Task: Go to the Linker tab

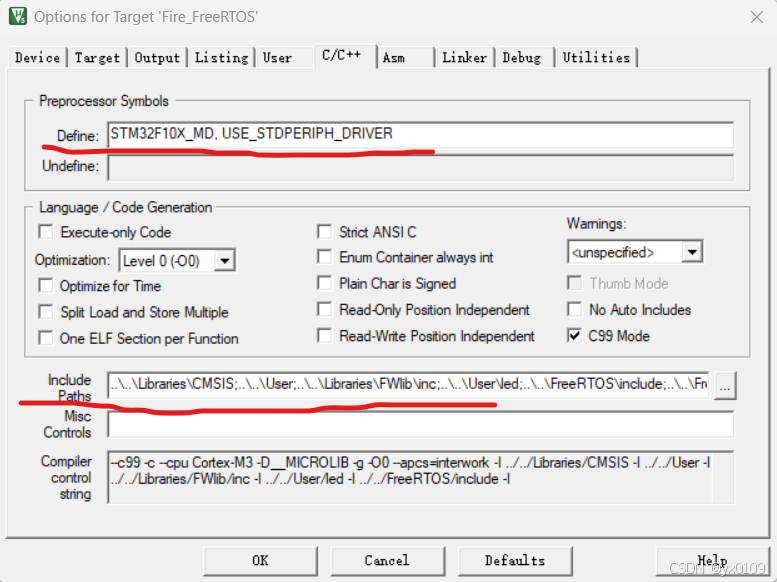Action: tap(464, 58)
